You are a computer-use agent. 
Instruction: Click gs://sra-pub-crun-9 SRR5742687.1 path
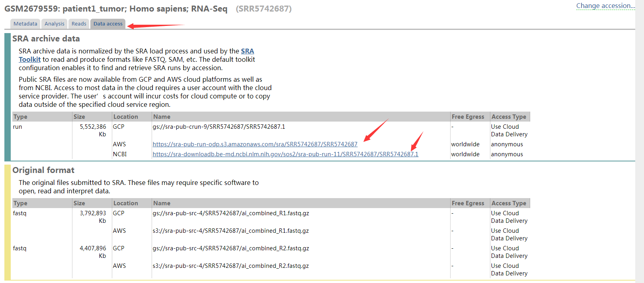(219, 127)
